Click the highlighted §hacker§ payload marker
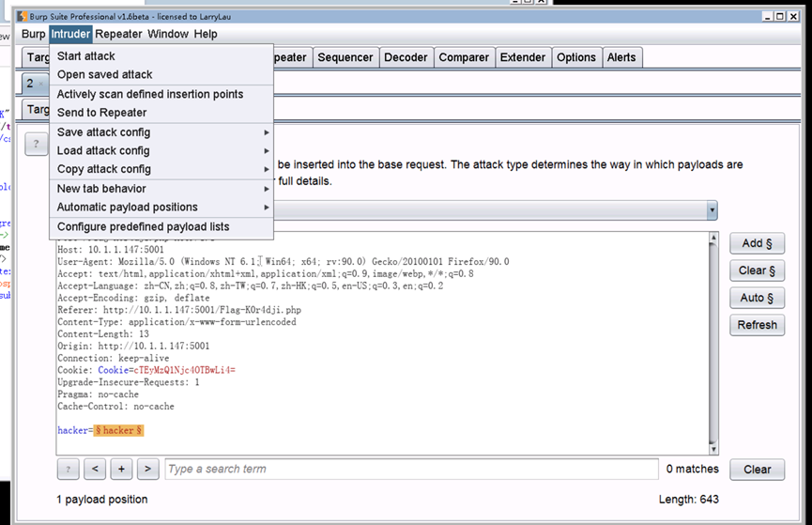Image resolution: width=812 pixels, height=525 pixels. pos(118,430)
